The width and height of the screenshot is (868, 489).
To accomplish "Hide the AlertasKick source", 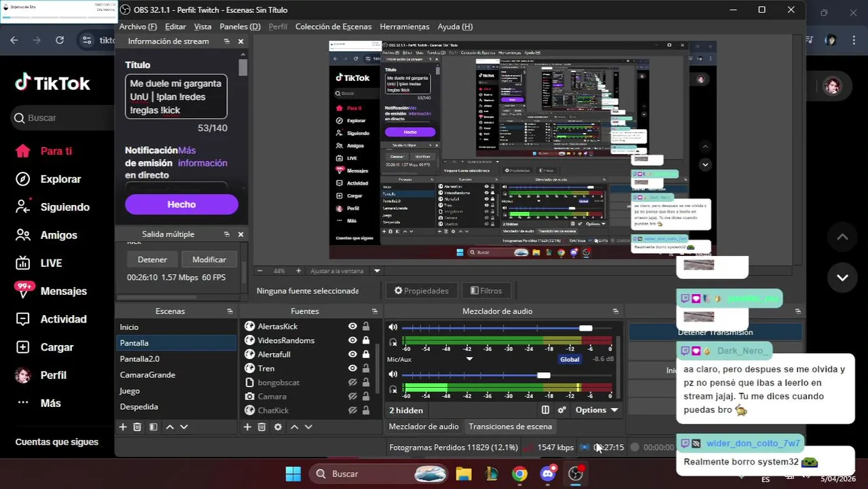I will pos(352,327).
